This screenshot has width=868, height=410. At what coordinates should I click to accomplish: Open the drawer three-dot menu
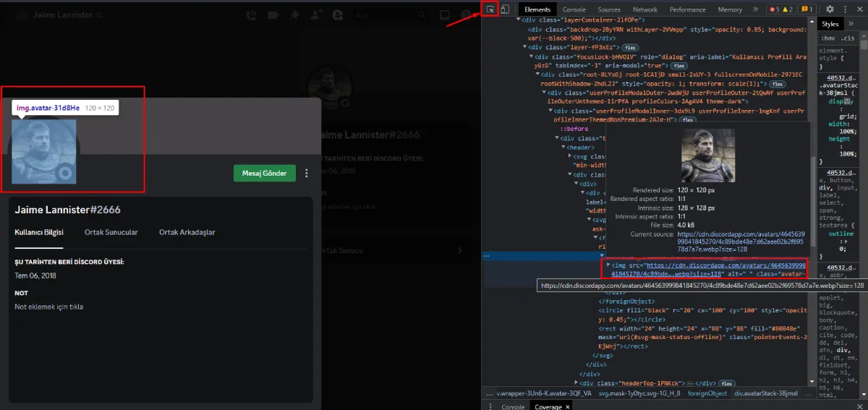pyautogui.click(x=490, y=406)
